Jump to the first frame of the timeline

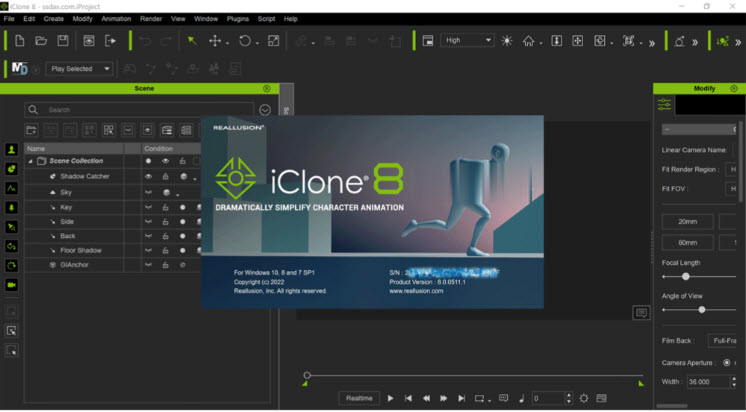click(408, 398)
